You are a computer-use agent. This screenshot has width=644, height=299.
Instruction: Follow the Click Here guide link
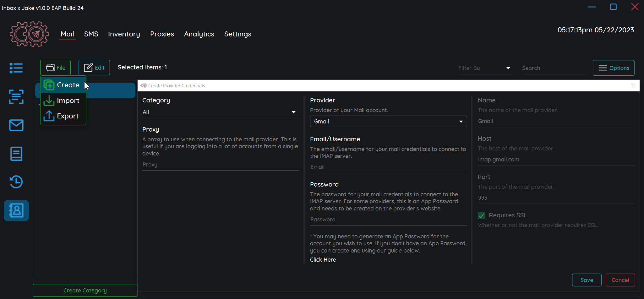[x=323, y=260]
